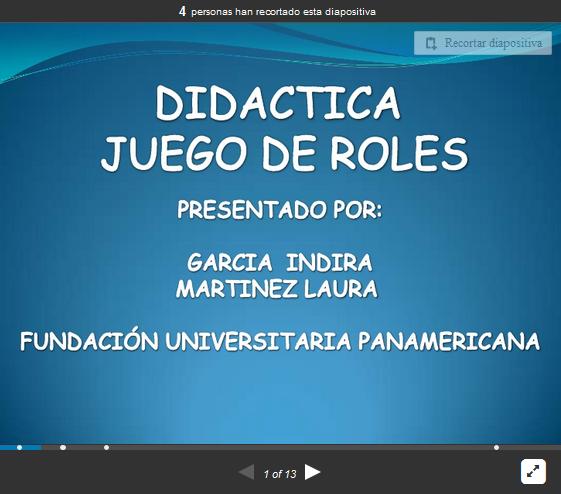Viewport: 561px width, 494px height.
Task: Select the last clip marker near bar's end
Action: point(496,447)
